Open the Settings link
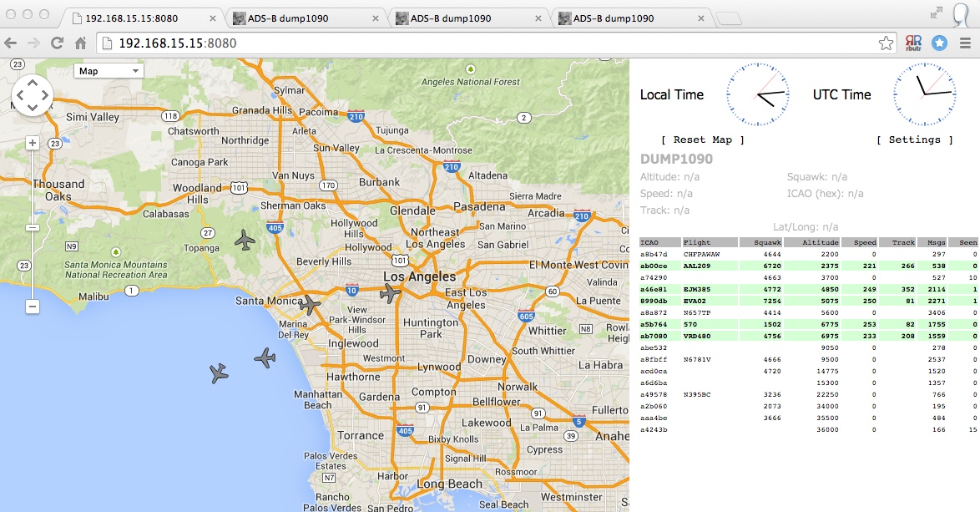Screen dimensions: 980x512 point(916,139)
